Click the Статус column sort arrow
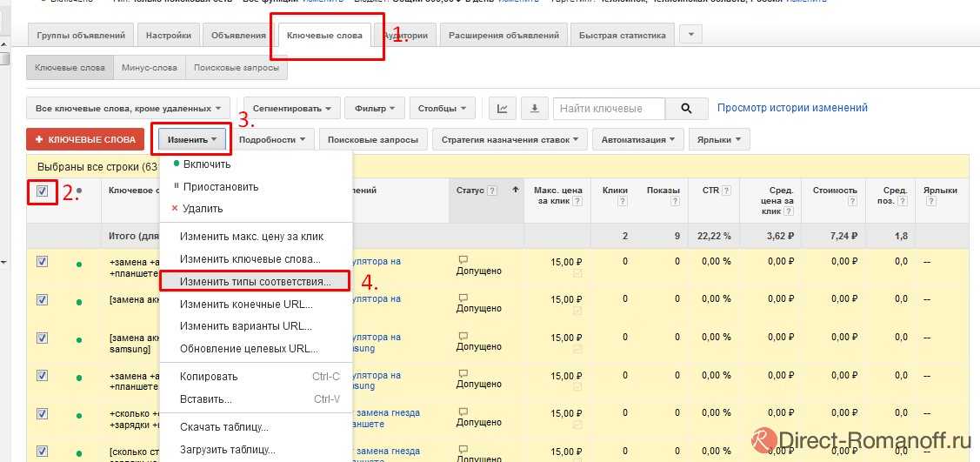980x462 pixels. [516, 190]
